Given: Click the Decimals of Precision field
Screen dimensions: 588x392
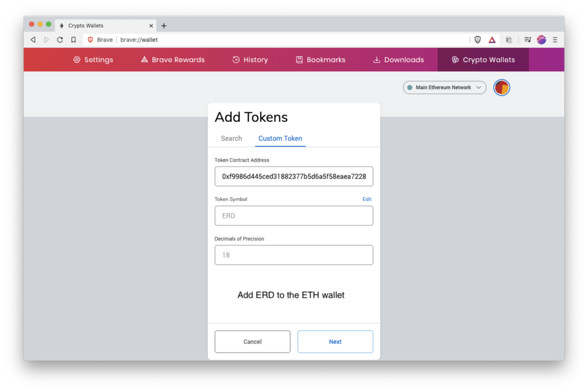Looking at the screenshot, I should pyautogui.click(x=294, y=255).
